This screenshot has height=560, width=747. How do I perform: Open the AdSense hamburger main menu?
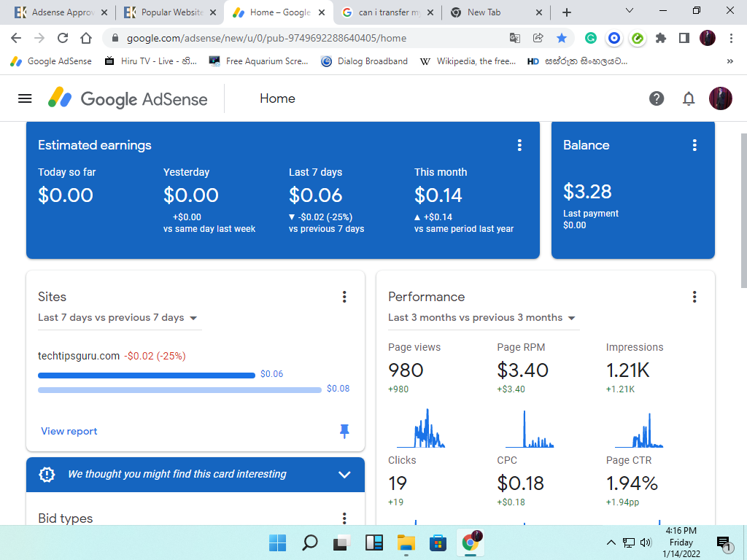[25, 98]
